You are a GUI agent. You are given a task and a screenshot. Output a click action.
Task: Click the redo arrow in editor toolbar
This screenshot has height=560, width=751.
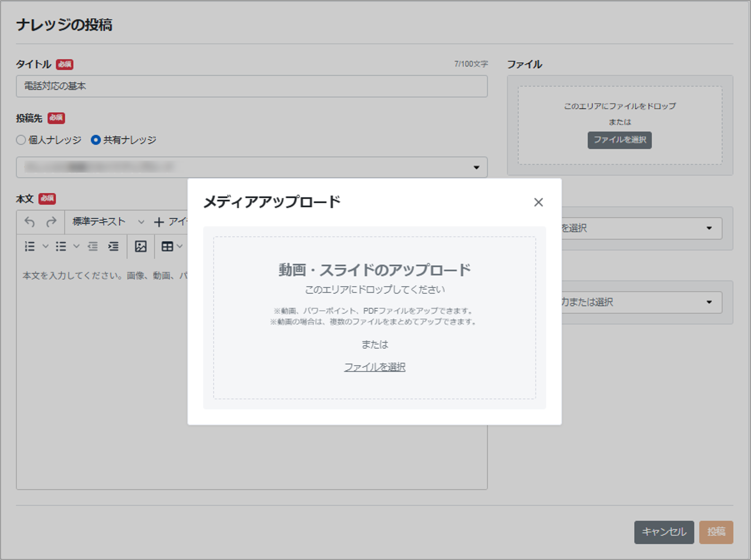pyautogui.click(x=51, y=222)
